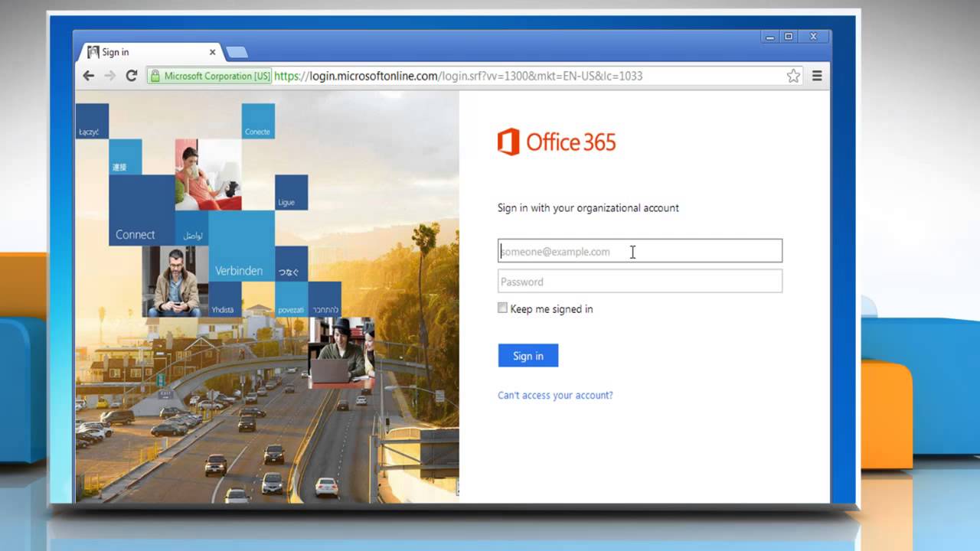Click the つなぐ tile
The image size is (980, 551).
point(291,264)
